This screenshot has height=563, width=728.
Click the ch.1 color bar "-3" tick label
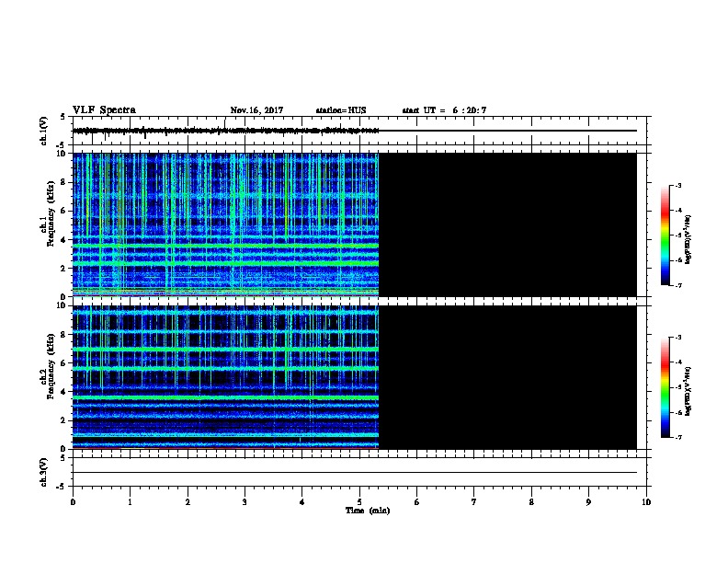pos(677,186)
